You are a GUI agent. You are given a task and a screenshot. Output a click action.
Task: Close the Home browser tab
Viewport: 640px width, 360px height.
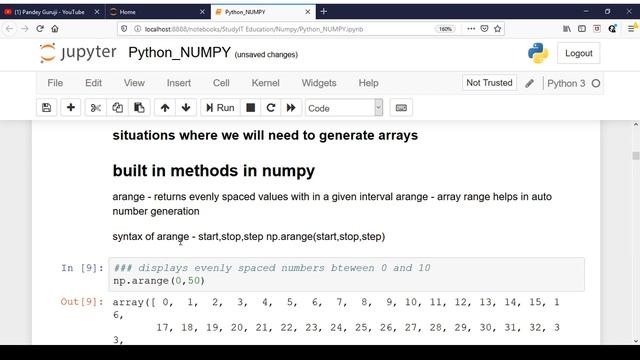(x=202, y=12)
